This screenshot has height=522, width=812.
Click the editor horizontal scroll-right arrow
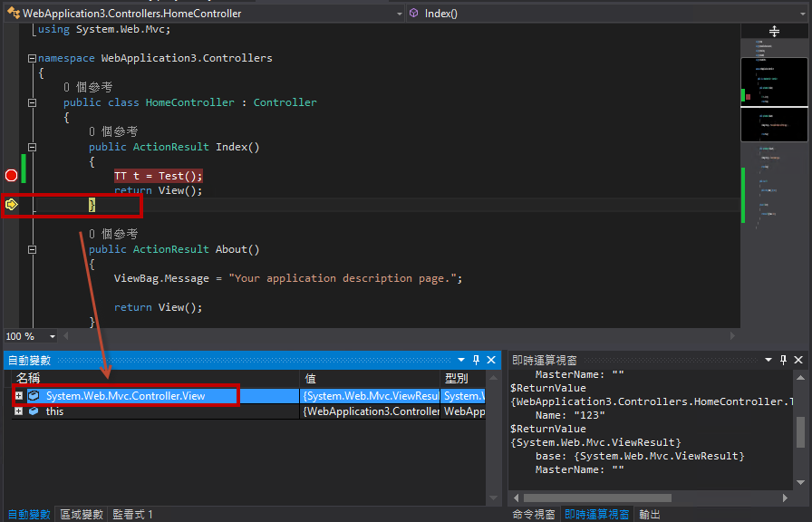pos(732,336)
